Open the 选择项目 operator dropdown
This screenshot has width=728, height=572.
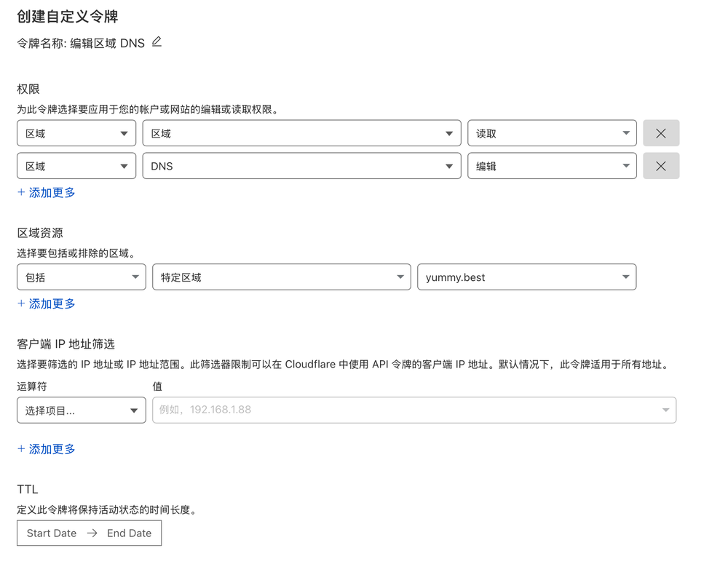[x=81, y=410]
